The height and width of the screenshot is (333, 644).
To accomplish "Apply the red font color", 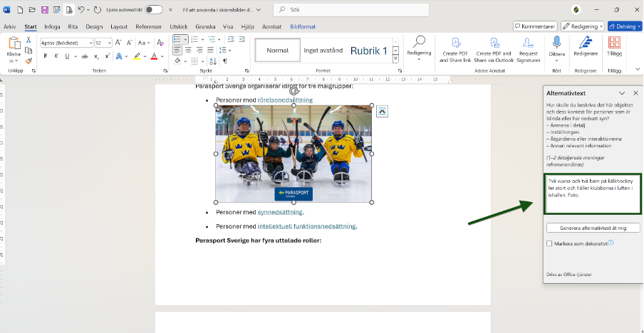I will tap(155, 56).
